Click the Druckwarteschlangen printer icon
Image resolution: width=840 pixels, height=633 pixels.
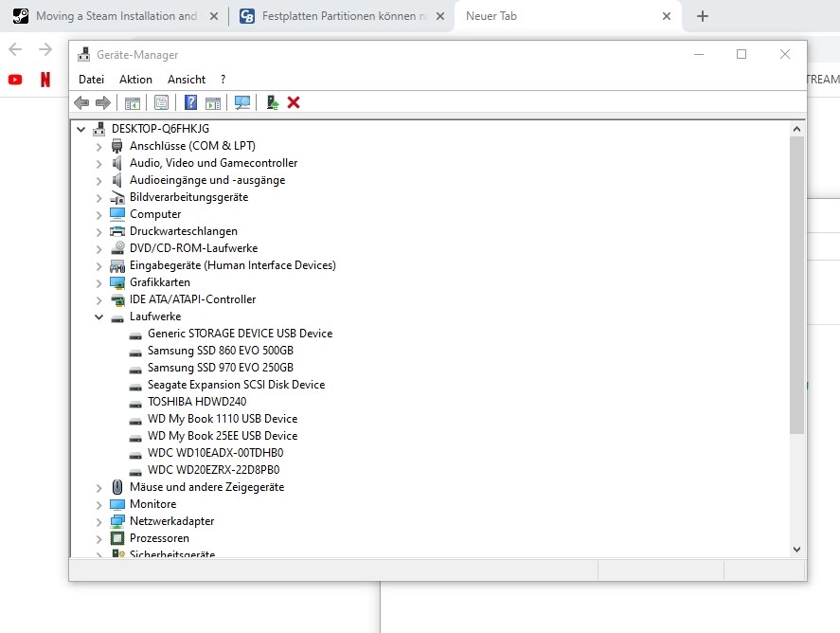(x=117, y=231)
